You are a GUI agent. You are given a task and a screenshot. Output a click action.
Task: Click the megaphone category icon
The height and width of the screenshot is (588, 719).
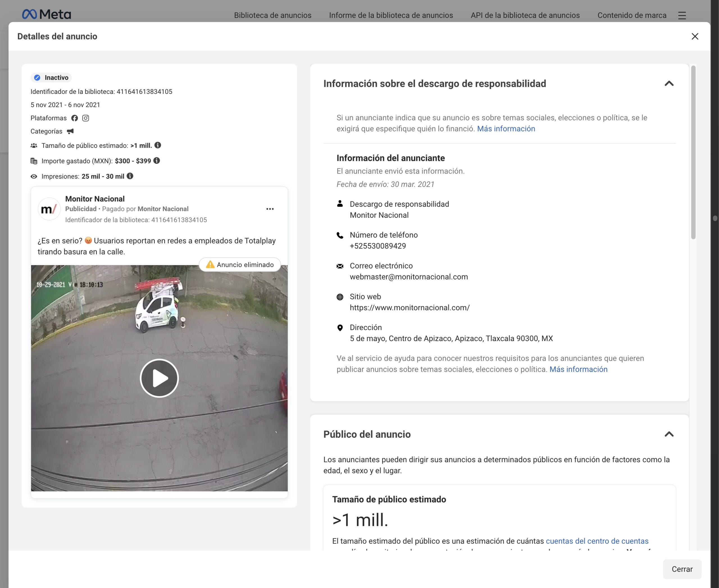tap(70, 131)
